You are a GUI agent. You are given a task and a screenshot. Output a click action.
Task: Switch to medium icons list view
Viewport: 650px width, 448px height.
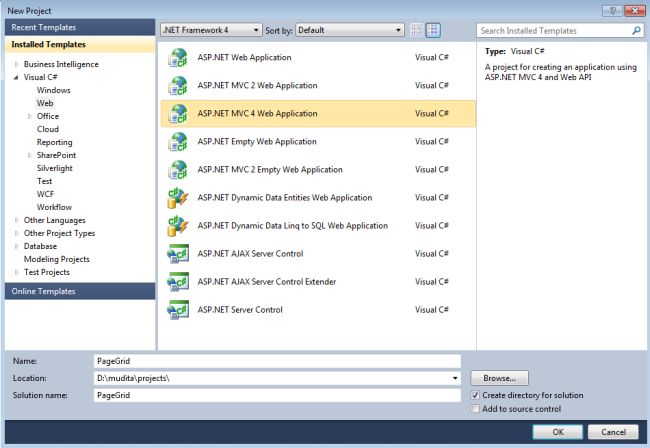[433, 30]
